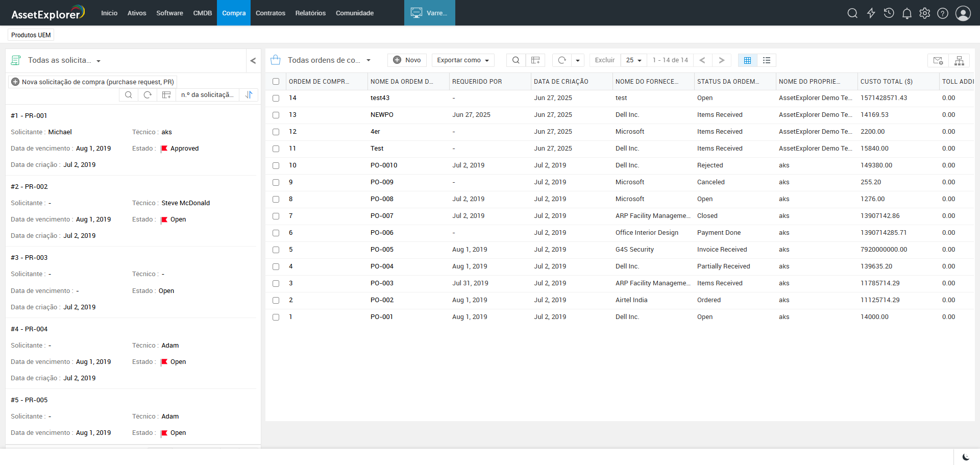980x465 pixels.
Task: Check the box for order PO-0010
Action: [276, 165]
